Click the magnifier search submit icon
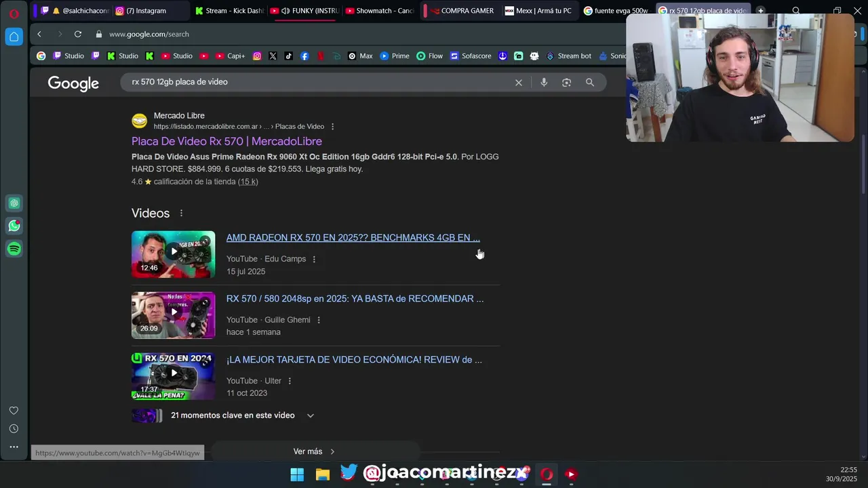The image size is (868, 488). (590, 82)
